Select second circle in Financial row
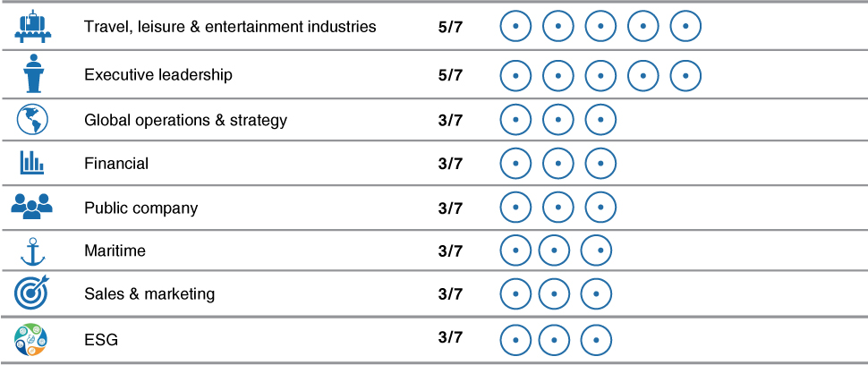Screen dimensions: 868x365 558,164
